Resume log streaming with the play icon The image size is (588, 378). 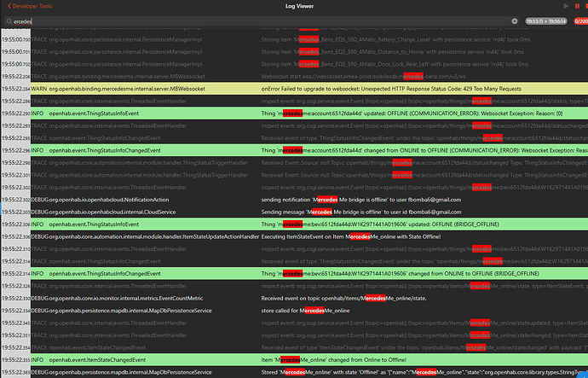click(x=566, y=6)
